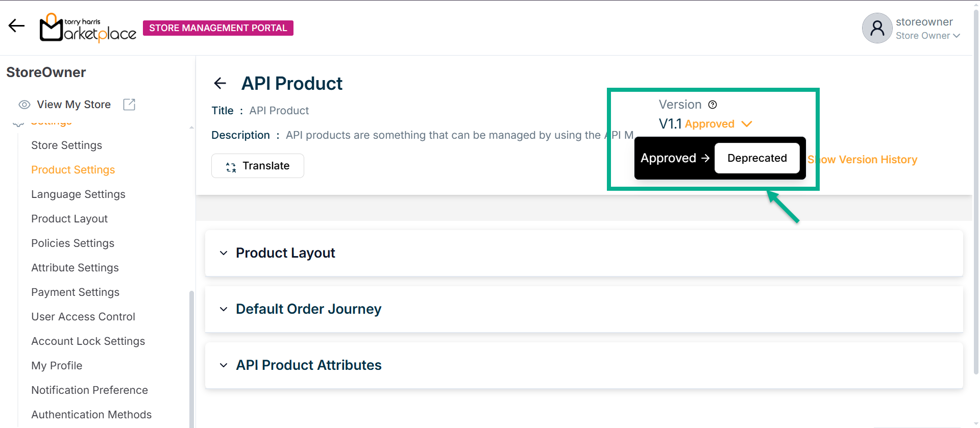Image resolution: width=980 pixels, height=428 pixels.
Task: Click the Translate button
Action: (x=258, y=166)
